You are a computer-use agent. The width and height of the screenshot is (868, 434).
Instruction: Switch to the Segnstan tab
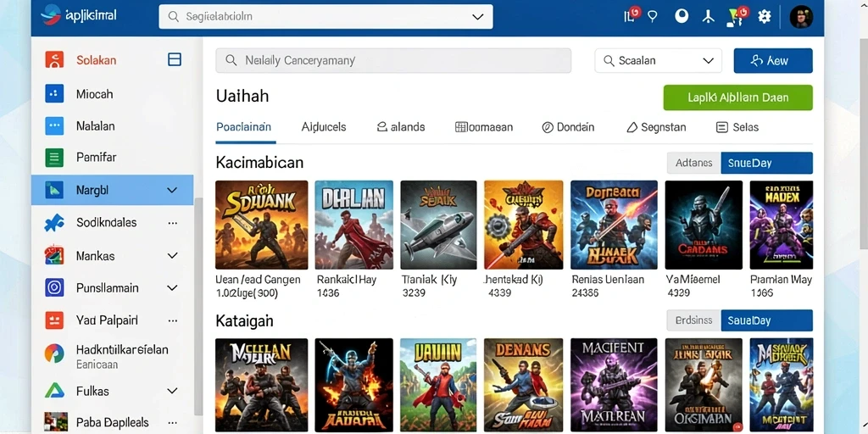[656, 127]
